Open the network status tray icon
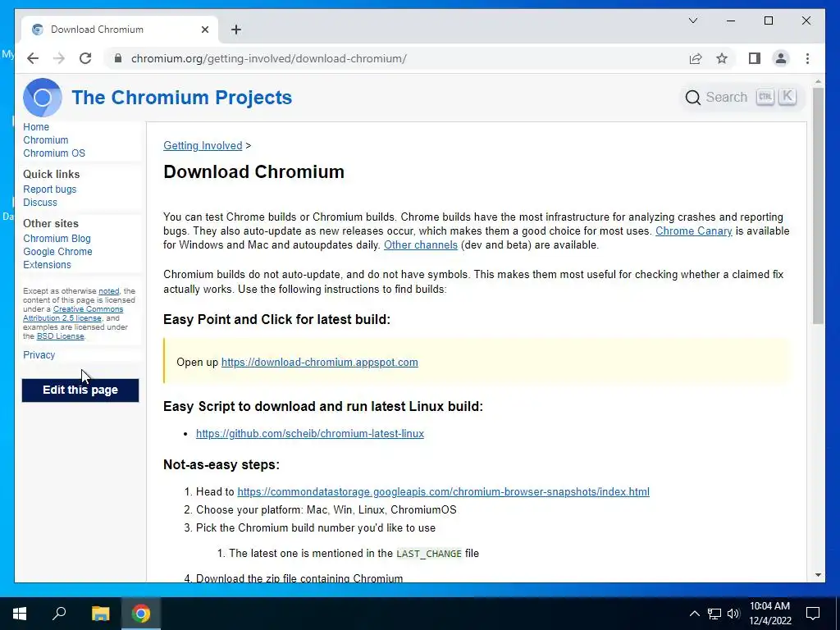 coord(714,614)
